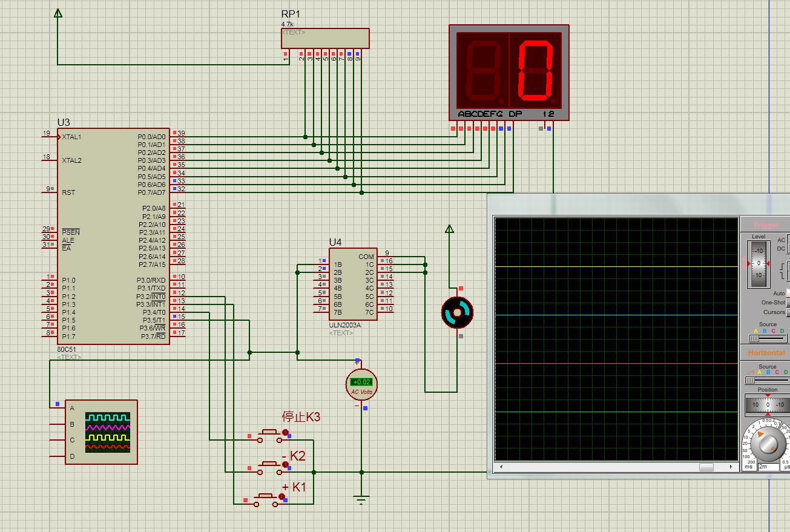Click the ULN2003A part label

pyautogui.click(x=344, y=325)
